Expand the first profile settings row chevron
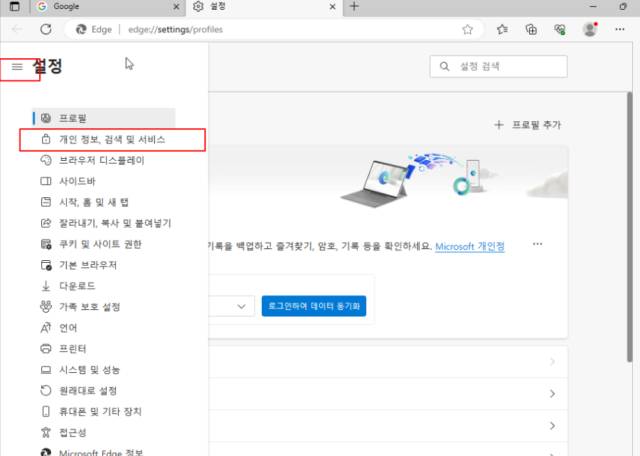Viewport: 640px width, 456px height. tap(551, 362)
